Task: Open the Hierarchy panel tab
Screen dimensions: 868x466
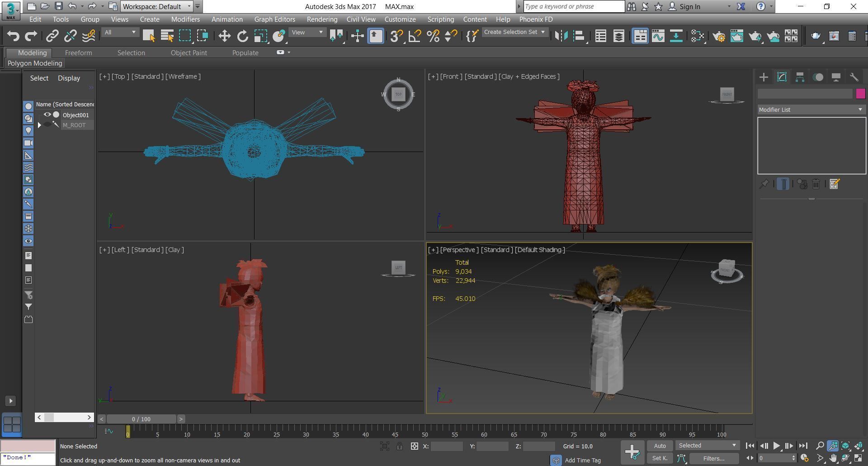Action: [x=800, y=77]
